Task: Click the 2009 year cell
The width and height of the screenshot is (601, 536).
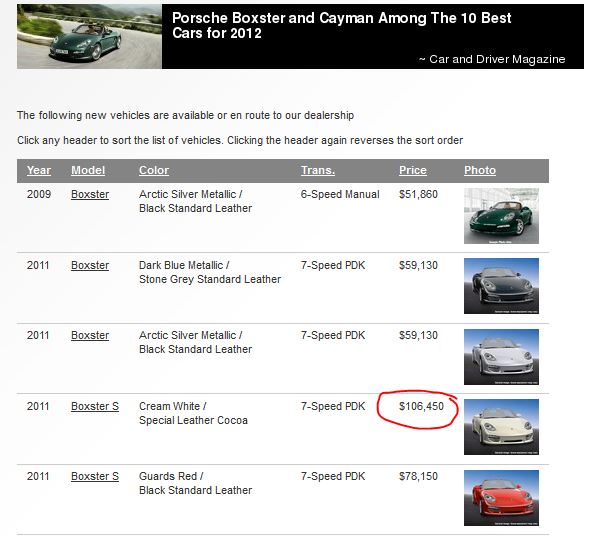Action: [x=39, y=194]
